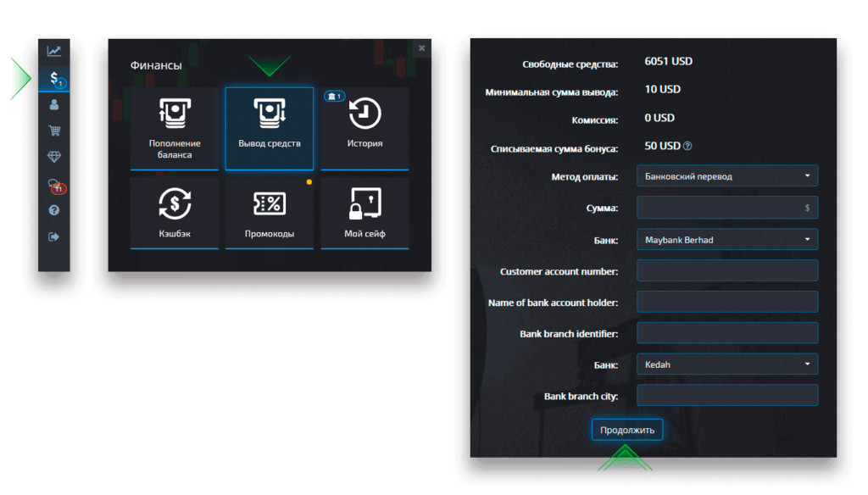Viewport: 868px width, 495px height.
Task: Click the logout sidebar icon
Action: click(54, 236)
